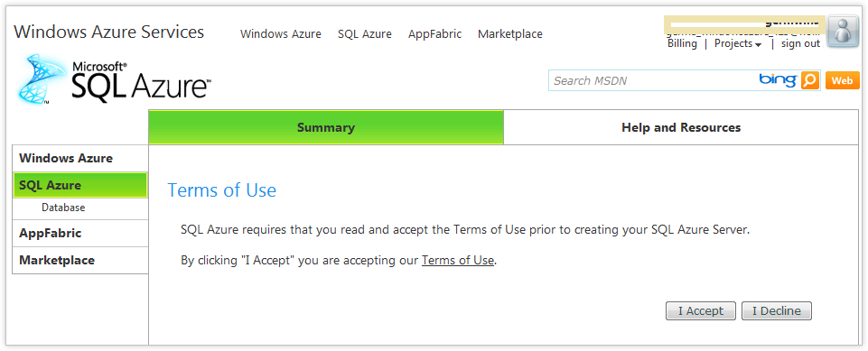Click the user avatar icon
The image size is (868, 351).
click(x=843, y=32)
